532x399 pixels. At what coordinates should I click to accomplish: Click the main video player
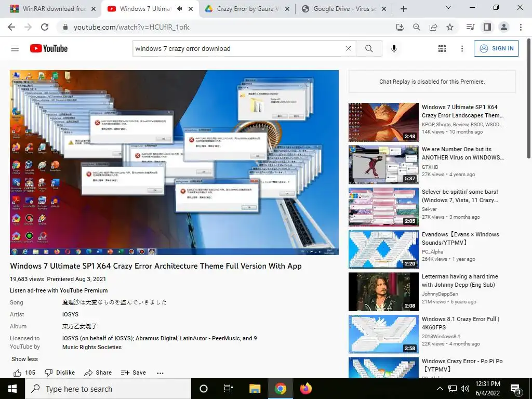(174, 163)
